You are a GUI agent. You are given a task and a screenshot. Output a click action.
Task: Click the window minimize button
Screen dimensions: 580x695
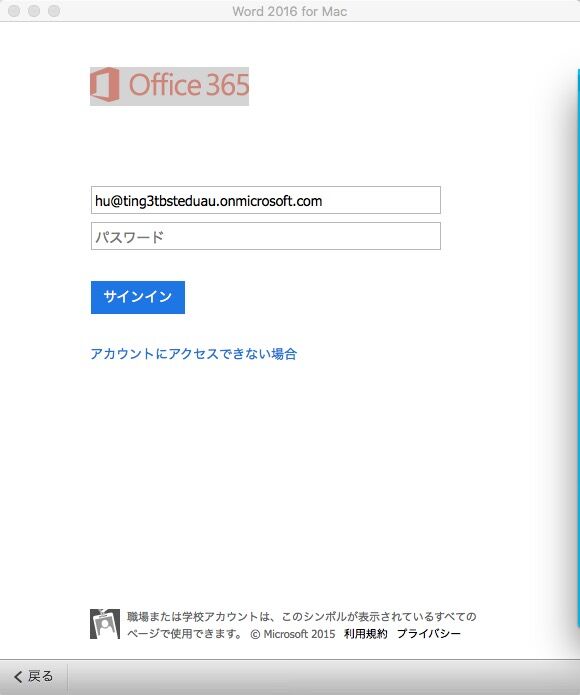(34, 11)
